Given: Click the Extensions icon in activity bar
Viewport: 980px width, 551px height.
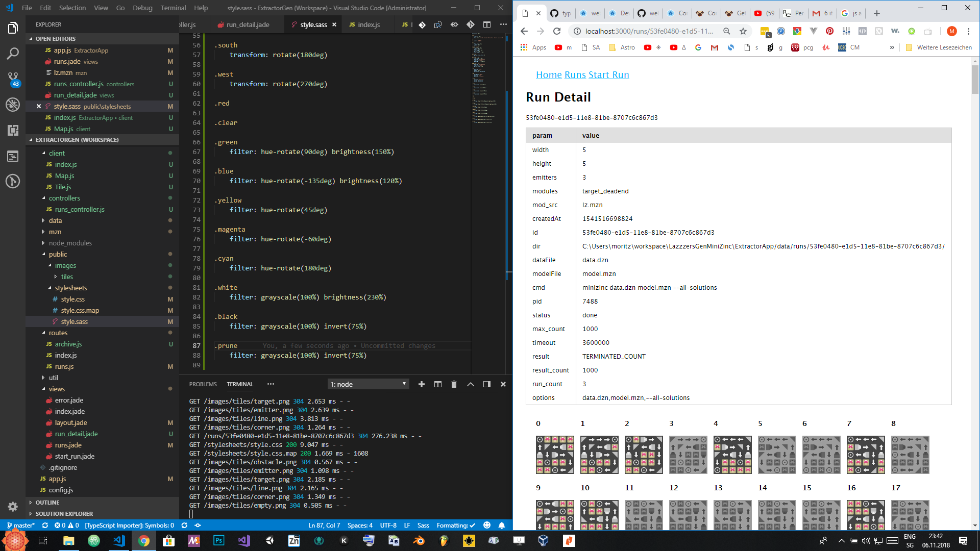Looking at the screenshot, I should pos(12,130).
